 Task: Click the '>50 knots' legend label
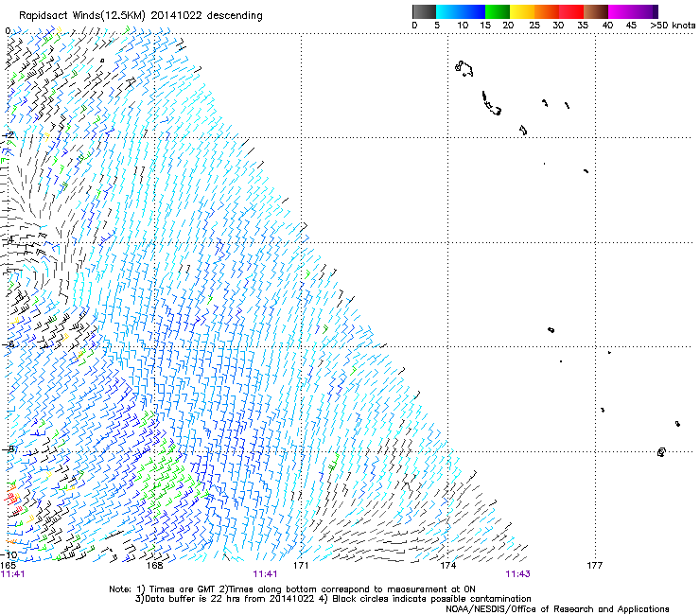coord(673,25)
